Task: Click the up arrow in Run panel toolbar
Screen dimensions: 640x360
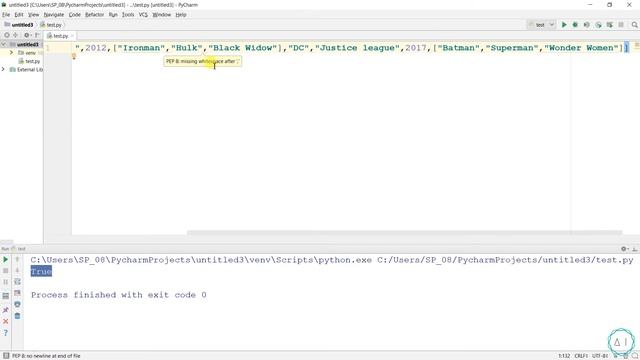Action: (x=17, y=260)
